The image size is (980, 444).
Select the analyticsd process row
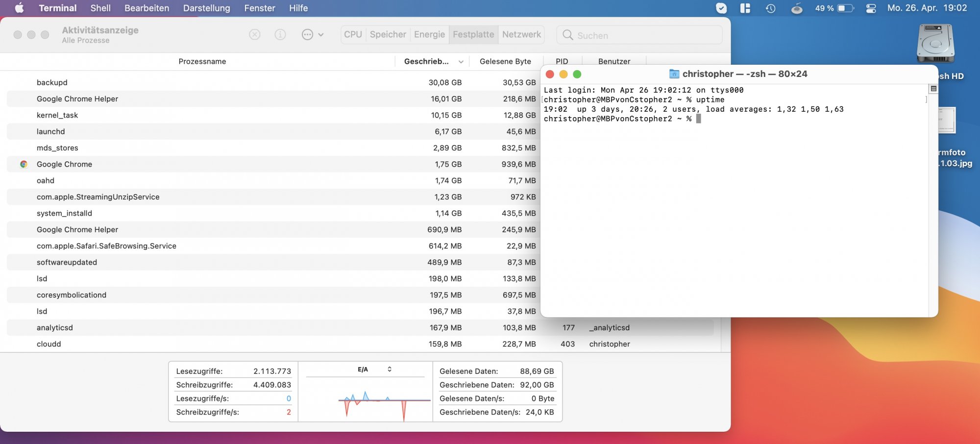(x=360, y=327)
